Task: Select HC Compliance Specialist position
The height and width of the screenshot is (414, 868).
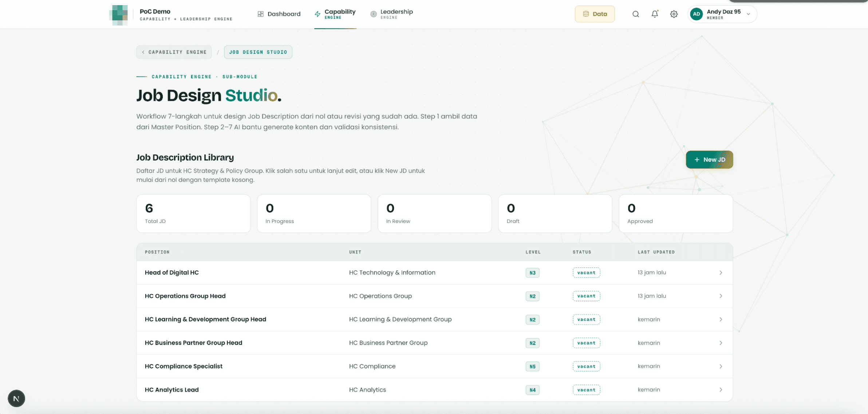Action: coord(184,366)
